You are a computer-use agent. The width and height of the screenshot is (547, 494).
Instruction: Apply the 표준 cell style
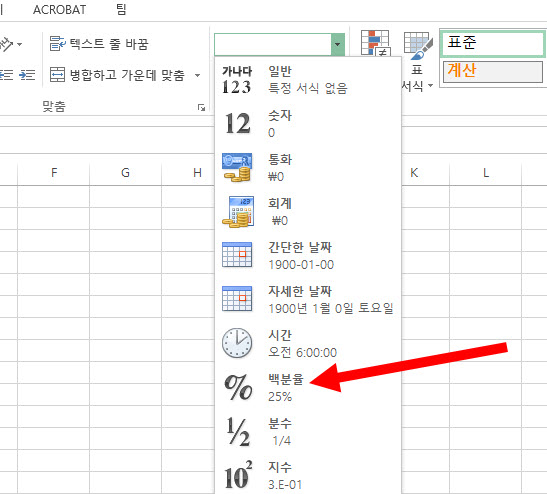(x=493, y=44)
